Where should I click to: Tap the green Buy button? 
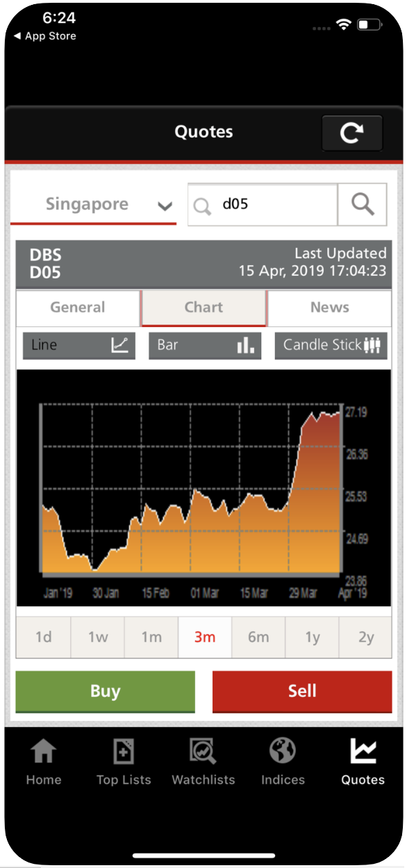(x=106, y=692)
